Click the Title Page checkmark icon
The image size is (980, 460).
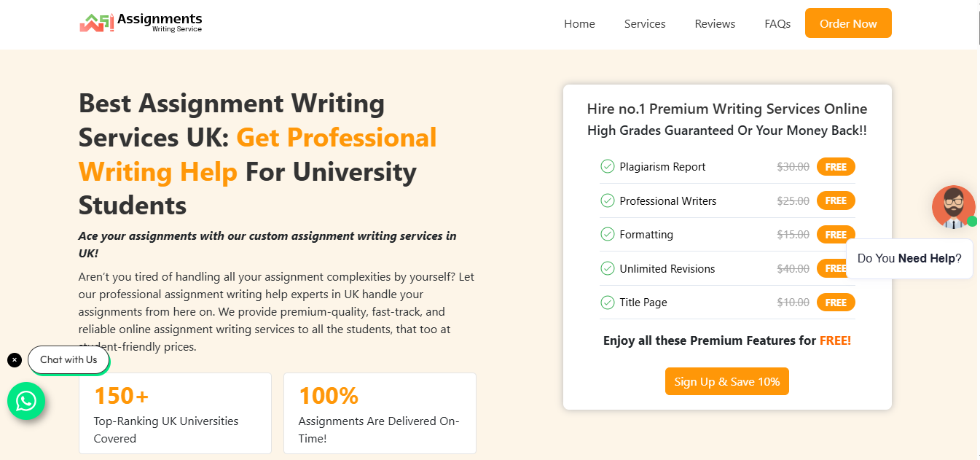pos(607,302)
